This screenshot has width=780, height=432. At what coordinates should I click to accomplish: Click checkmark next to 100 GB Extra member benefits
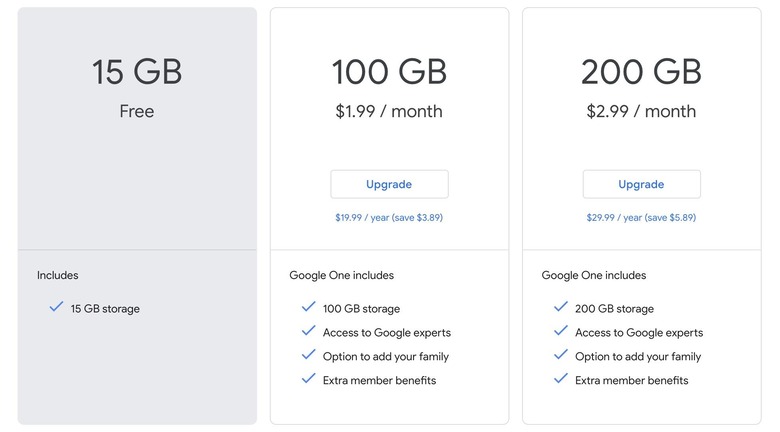click(308, 378)
